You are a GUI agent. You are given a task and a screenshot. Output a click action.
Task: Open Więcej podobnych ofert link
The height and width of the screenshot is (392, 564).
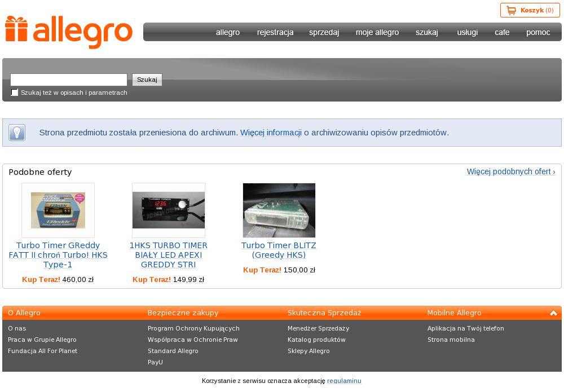(x=511, y=171)
